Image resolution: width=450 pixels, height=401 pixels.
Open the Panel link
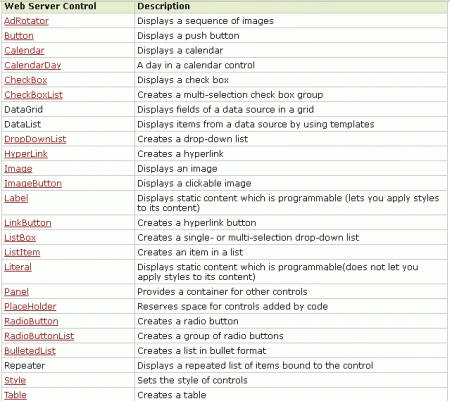[x=16, y=292]
